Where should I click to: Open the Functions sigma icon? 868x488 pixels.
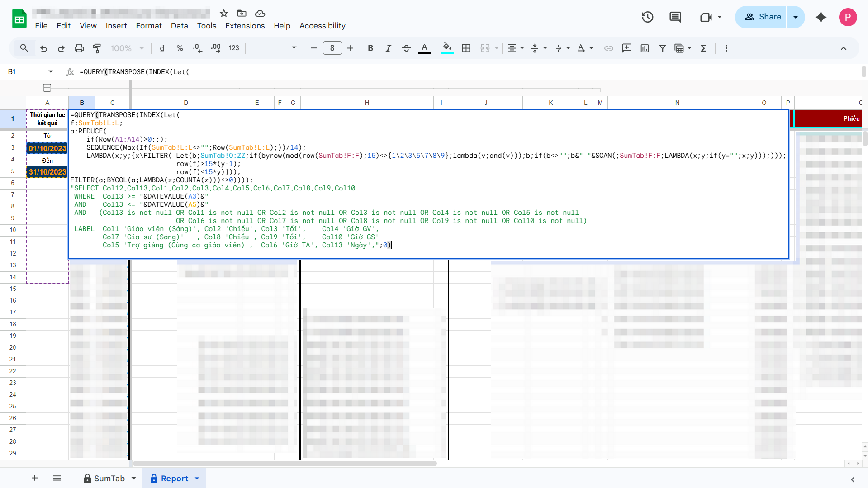click(x=703, y=48)
